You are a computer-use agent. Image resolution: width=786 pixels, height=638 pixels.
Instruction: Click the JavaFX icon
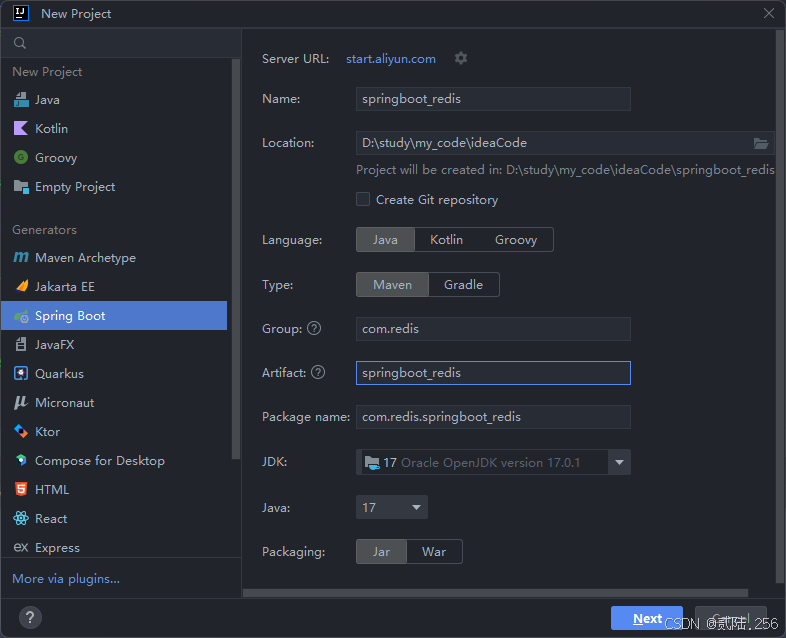[21, 344]
